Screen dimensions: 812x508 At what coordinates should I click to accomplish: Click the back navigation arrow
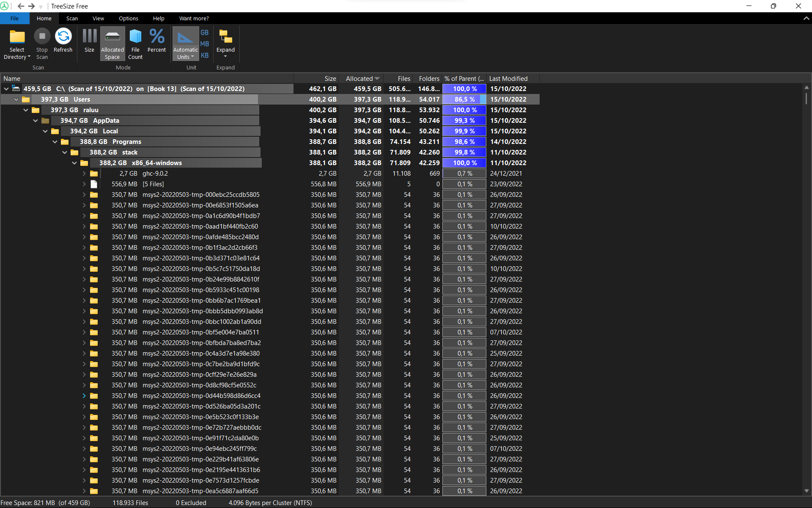click(21, 6)
